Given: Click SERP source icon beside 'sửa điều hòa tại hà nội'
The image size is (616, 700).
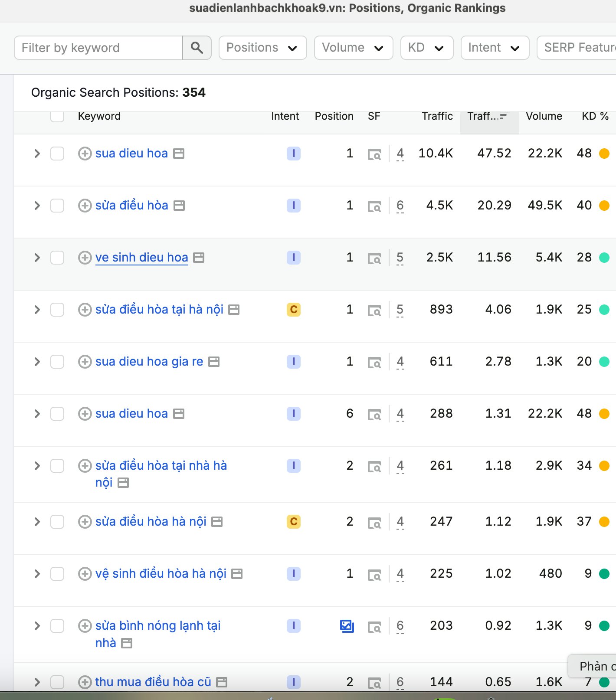Looking at the screenshot, I should (x=234, y=310).
